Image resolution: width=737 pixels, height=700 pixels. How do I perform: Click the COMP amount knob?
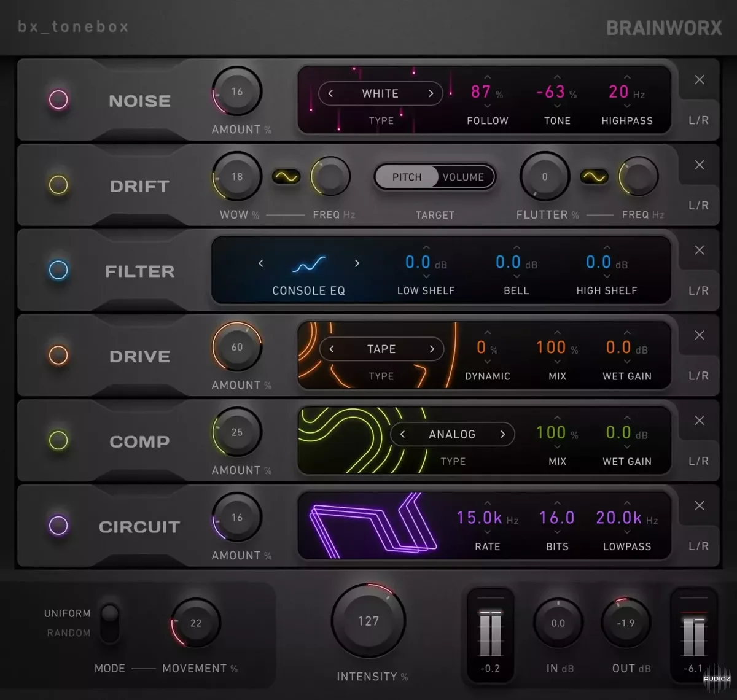[x=237, y=432]
